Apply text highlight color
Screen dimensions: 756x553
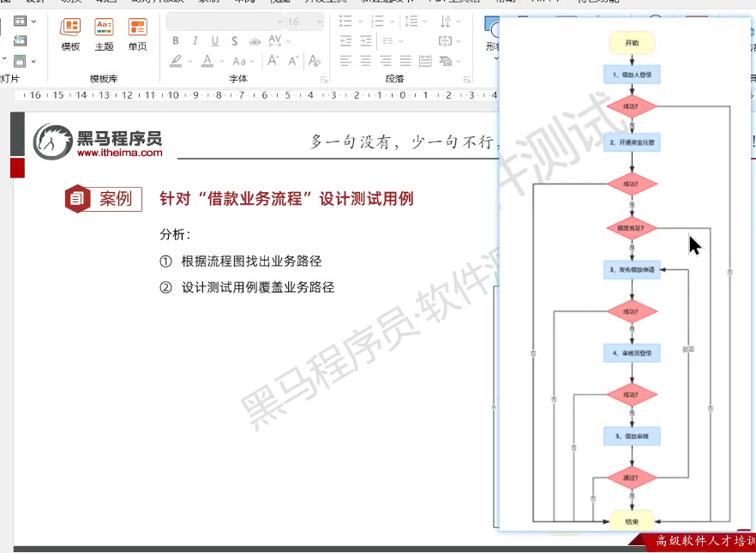pos(176,61)
